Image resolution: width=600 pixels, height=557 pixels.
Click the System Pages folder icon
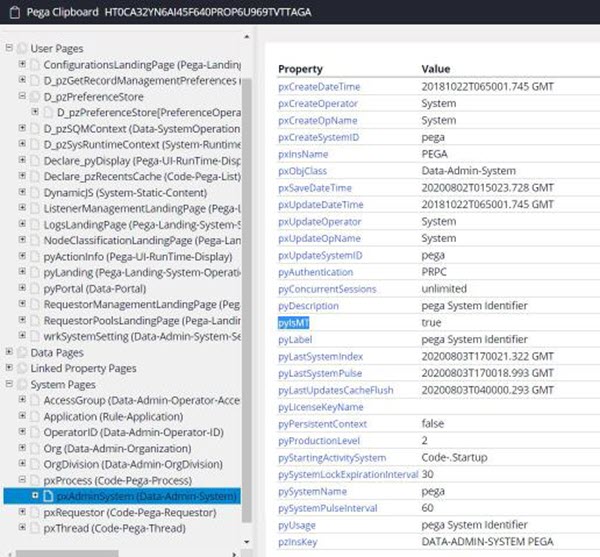(x=20, y=384)
